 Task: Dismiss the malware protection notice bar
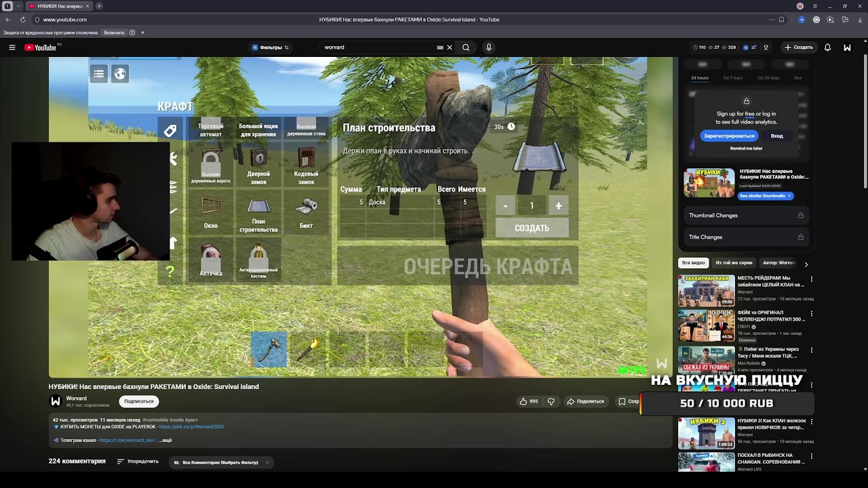(142, 33)
